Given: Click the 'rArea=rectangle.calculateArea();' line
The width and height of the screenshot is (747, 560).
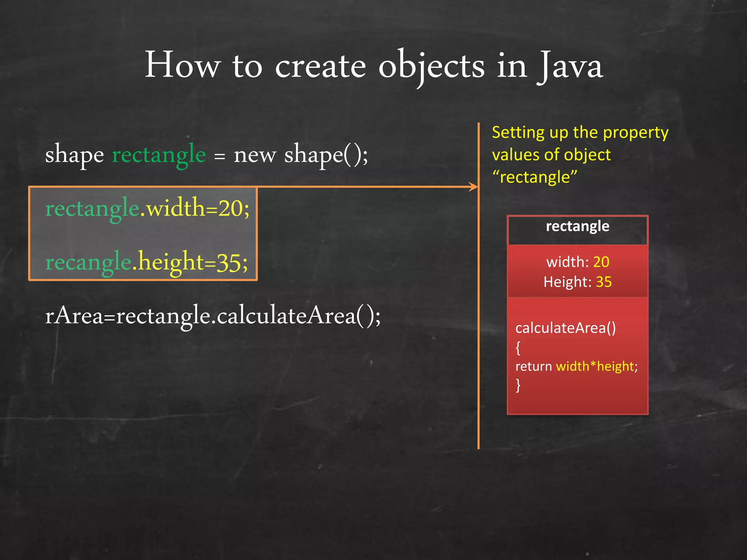Looking at the screenshot, I should pyautogui.click(x=213, y=316).
